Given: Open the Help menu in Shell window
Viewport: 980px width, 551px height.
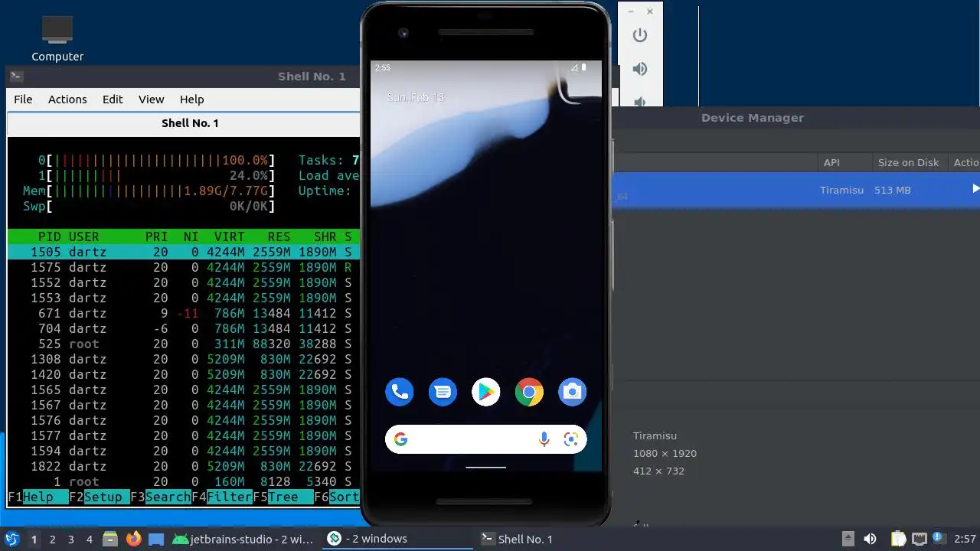Looking at the screenshot, I should click(x=191, y=99).
